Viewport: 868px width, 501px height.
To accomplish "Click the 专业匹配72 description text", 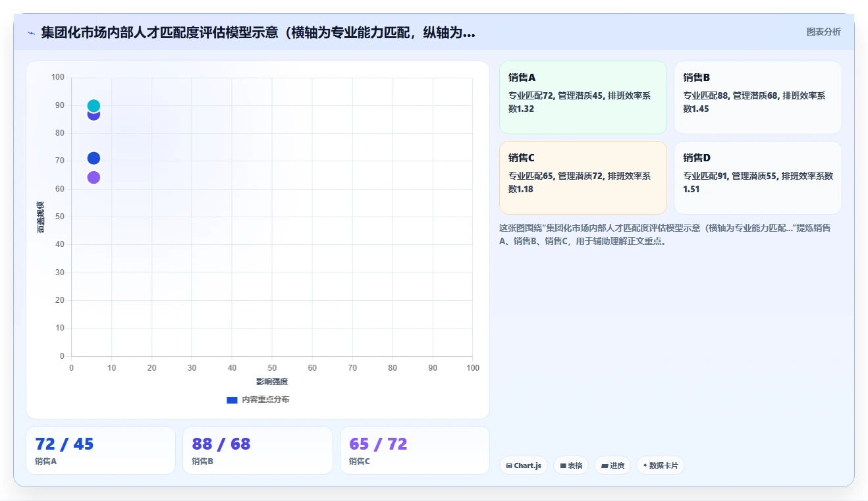I will tap(580, 102).
